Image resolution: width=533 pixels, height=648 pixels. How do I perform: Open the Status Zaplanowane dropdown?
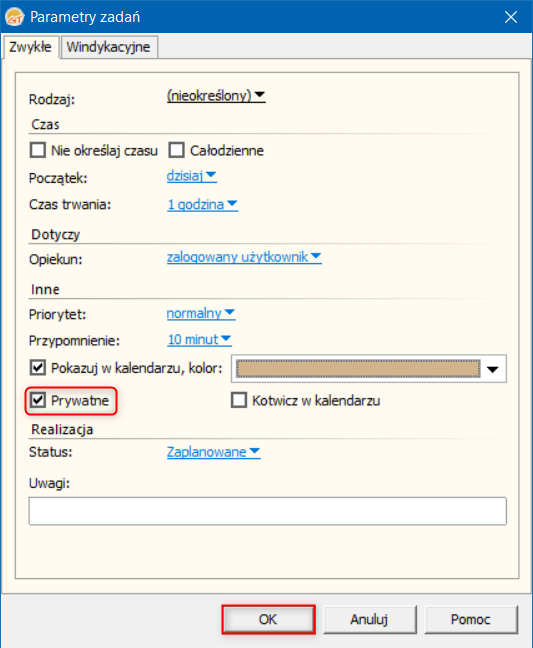(x=214, y=452)
